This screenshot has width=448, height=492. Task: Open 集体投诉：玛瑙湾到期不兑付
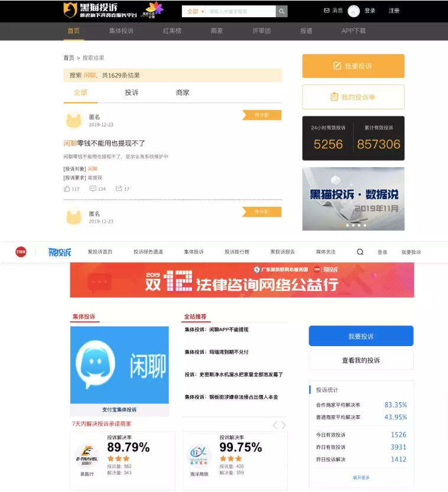pos(217,352)
